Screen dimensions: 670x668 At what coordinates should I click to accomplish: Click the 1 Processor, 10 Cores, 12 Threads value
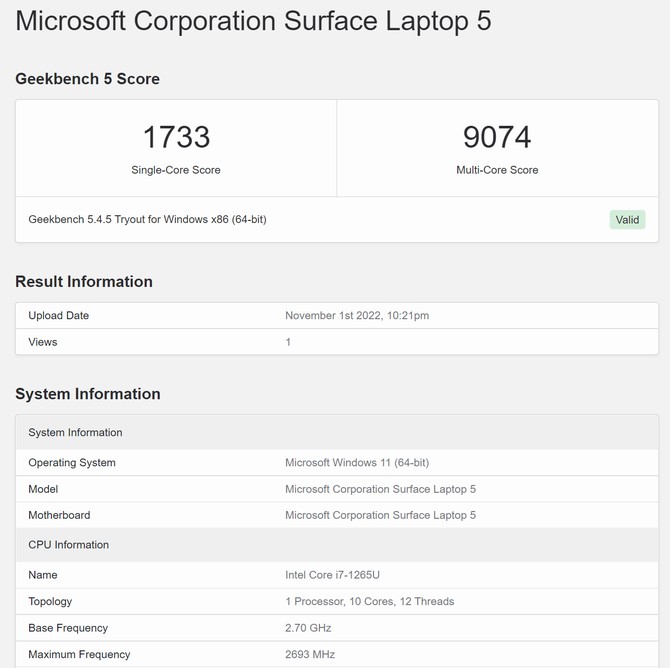[370, 602]
